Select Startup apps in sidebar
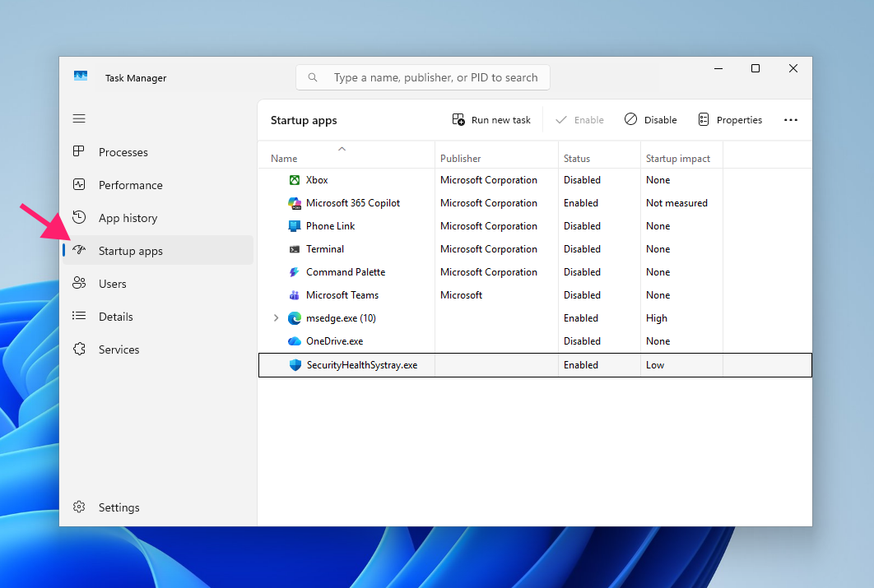Screen dimensions: 874x588 tap(158, 251)
